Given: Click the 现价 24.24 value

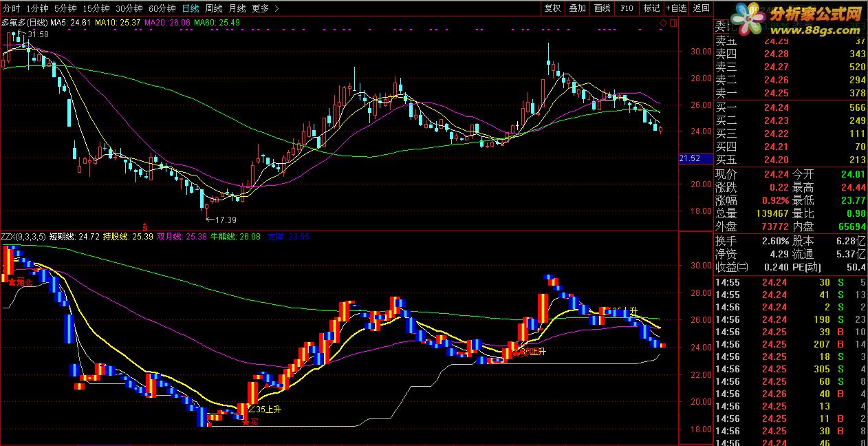Looking at the screenshot, I should pos(776,174).
